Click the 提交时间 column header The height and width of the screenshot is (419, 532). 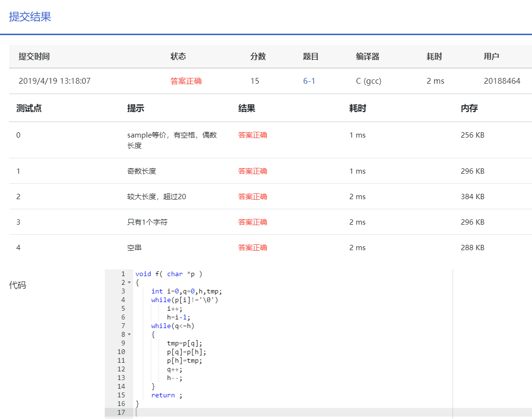click(34, 56)
